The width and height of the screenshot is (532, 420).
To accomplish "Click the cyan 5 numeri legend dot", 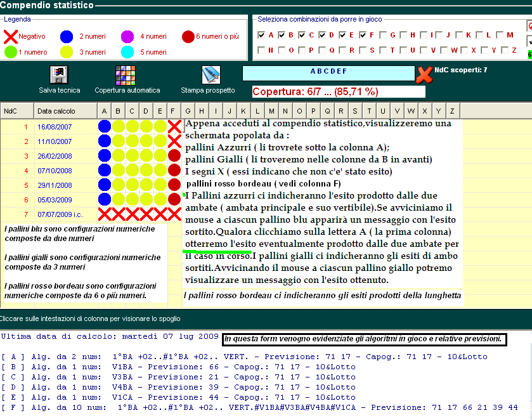I will pos(127,52).
